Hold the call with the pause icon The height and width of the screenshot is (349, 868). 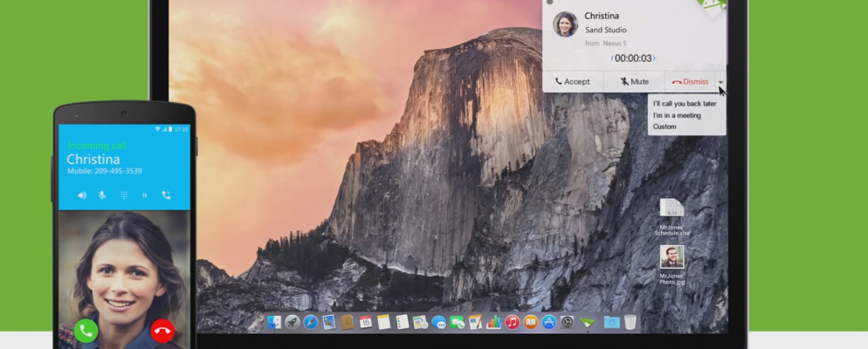[x=144, y=195]
